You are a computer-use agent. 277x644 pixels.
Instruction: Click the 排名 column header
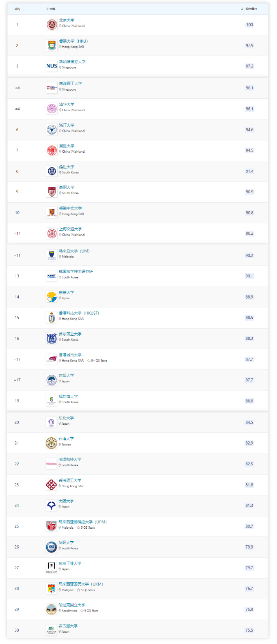coord(17,9)
